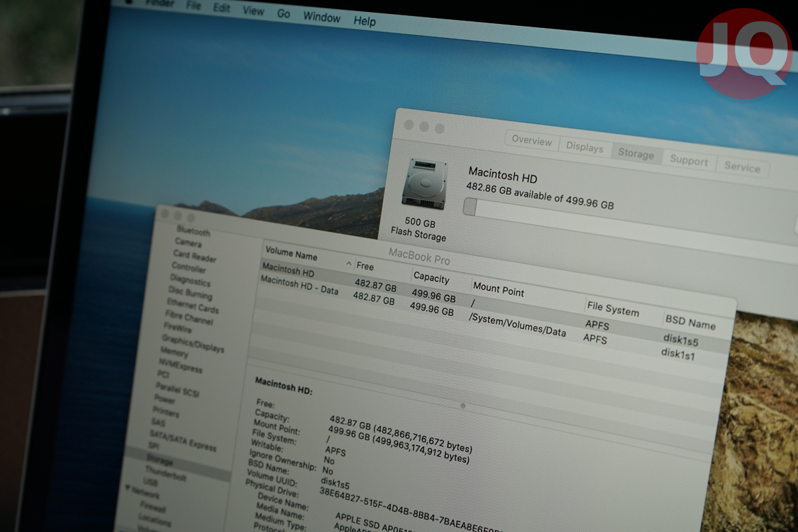
Task: Select Memory in the sidebar
Action: [174, 352]
